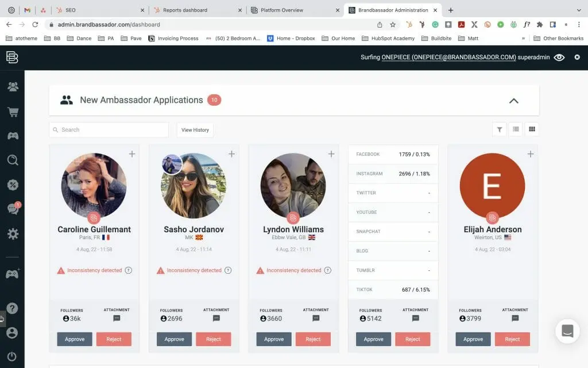Click the percent discount sidebar icon
Image resolution: width=588 pixels, height=368 pixels.
[x=12, y=185]
